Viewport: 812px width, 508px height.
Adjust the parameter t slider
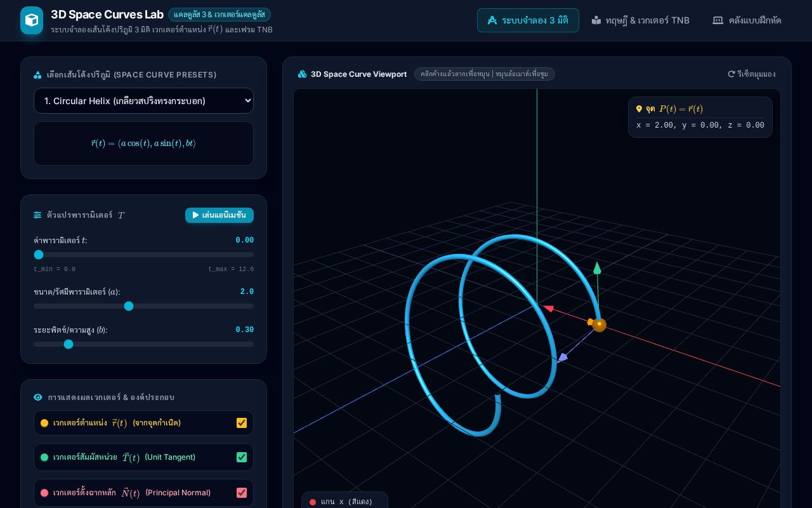pyautogui.click(x=143, y=255)
